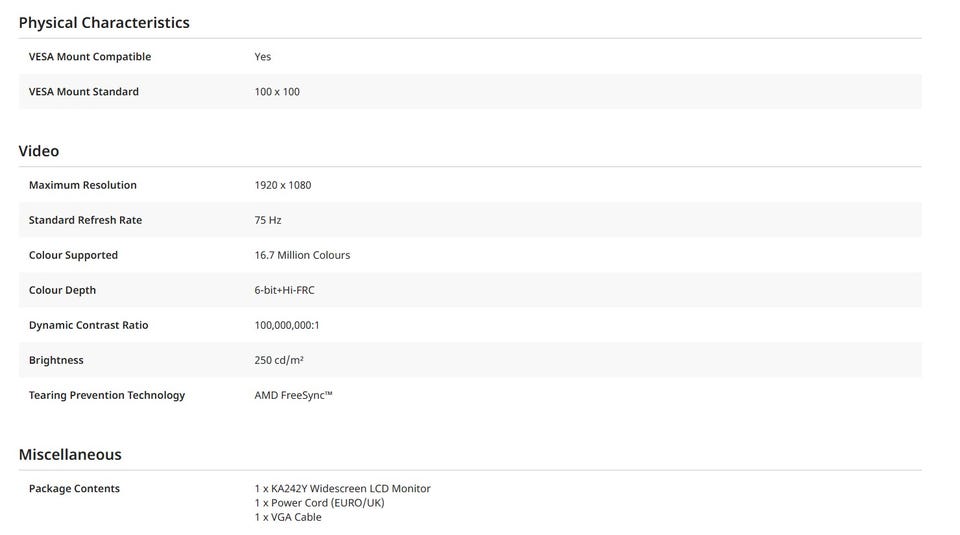This screenshot has height=535, width=960.
Task: Select the 75 Hz value
Action: 268,220
